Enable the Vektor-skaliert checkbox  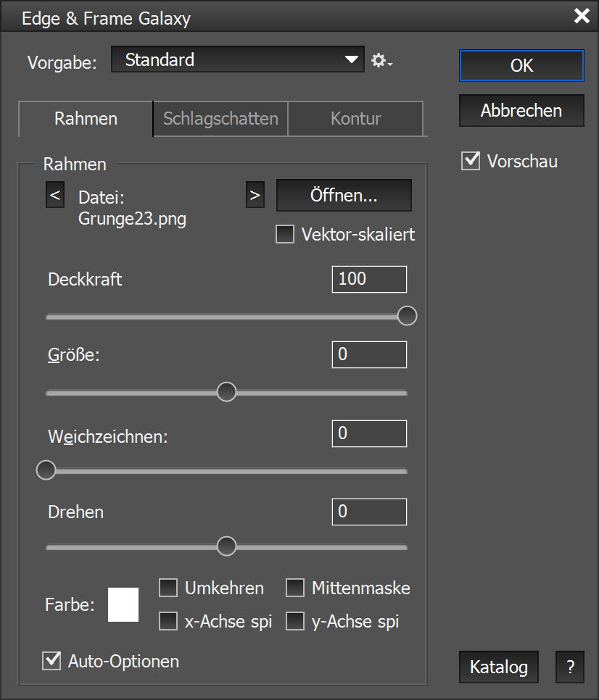point(286,235)
